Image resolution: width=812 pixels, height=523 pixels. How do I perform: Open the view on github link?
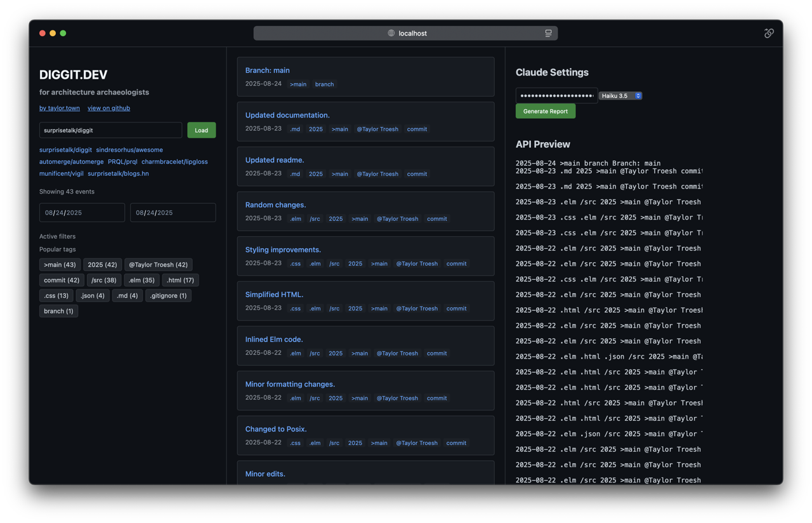[x=108, y=108]
